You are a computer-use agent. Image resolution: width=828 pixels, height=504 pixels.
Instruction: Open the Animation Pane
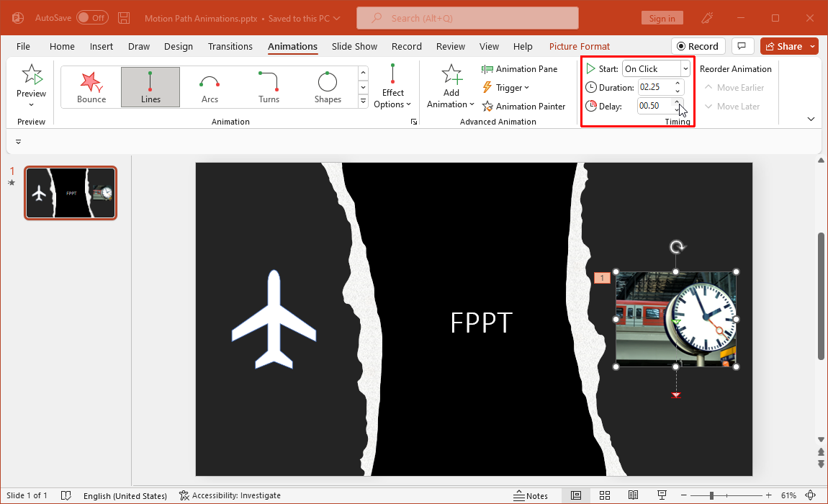coord(520,69)
